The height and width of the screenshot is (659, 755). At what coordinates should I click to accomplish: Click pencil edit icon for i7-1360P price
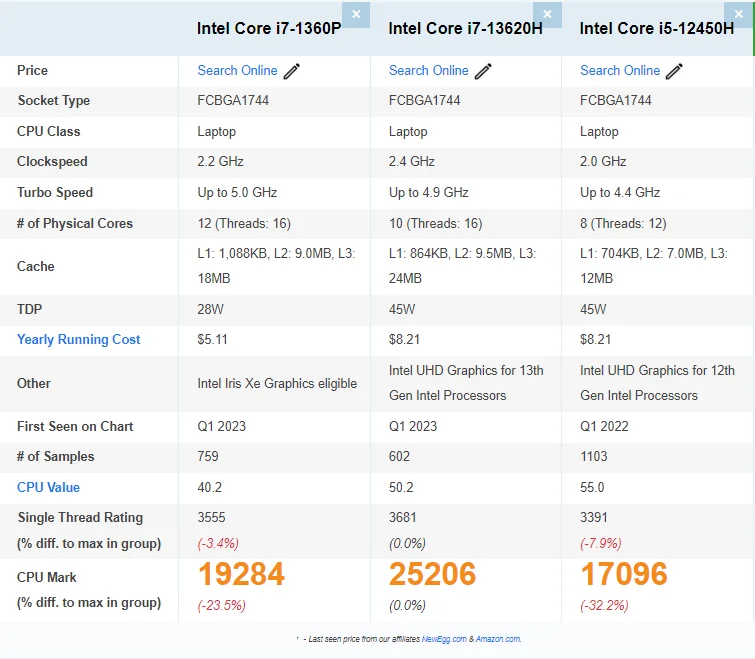[x=292, y=71]
